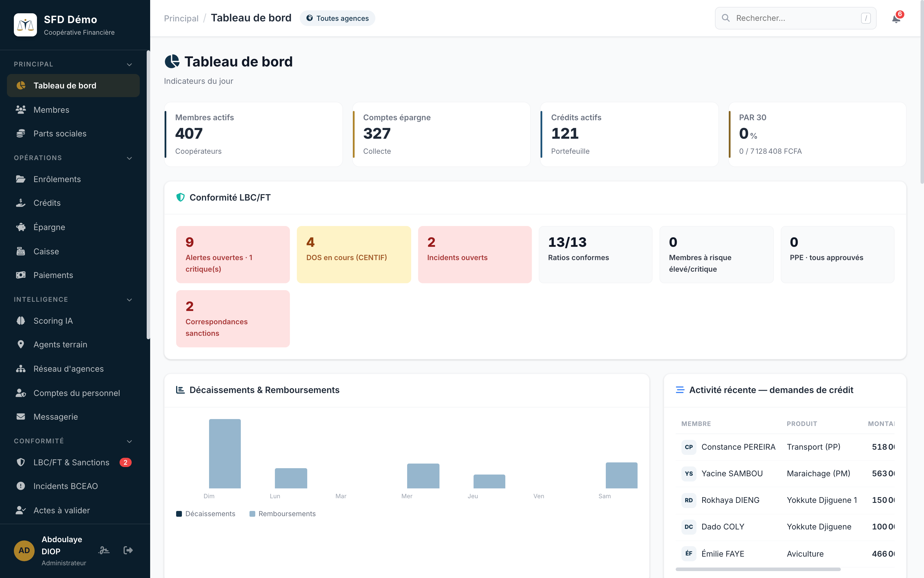
Task: Click the Épargne piggy bank icon
Action: click(x=21, y=227)
